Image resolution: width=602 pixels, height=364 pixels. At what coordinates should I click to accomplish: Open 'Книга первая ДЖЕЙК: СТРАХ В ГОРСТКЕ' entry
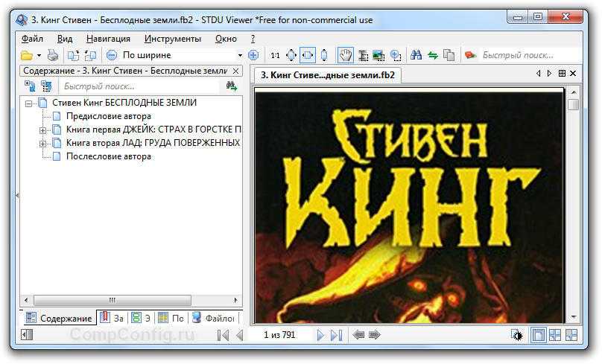click(153, 130)
